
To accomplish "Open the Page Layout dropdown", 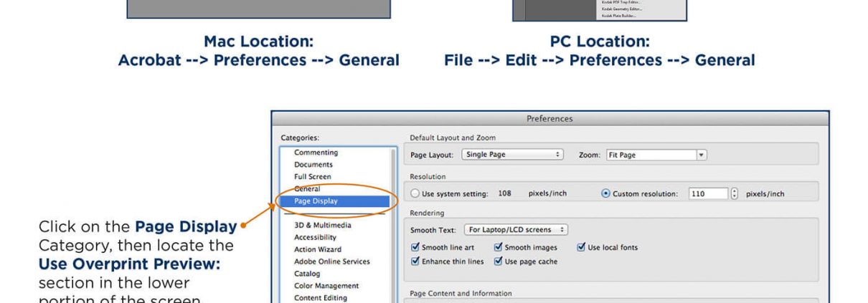I will tap(512, 155).
